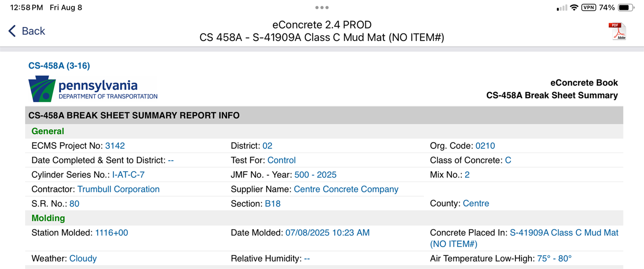
Task: Select ECMS Project No 3142
Action: [115, 146]
